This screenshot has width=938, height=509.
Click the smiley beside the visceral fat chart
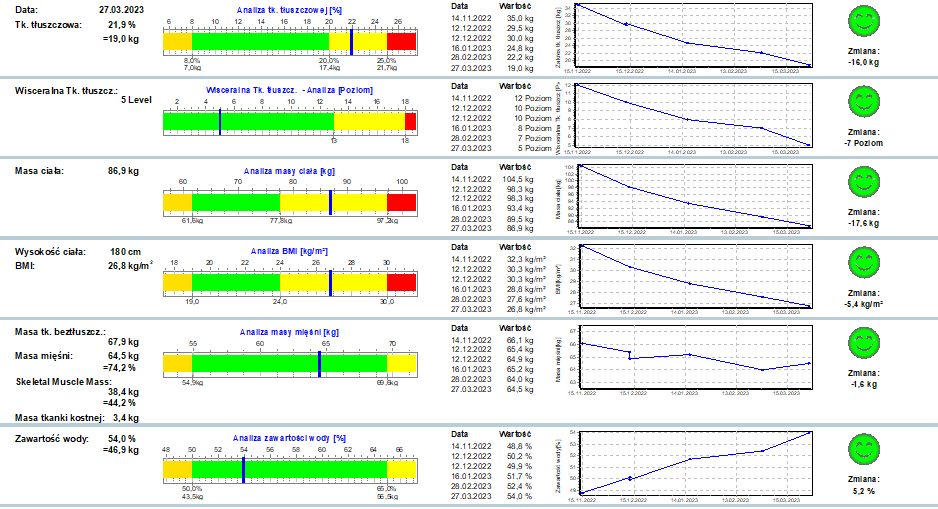point(862,100)
